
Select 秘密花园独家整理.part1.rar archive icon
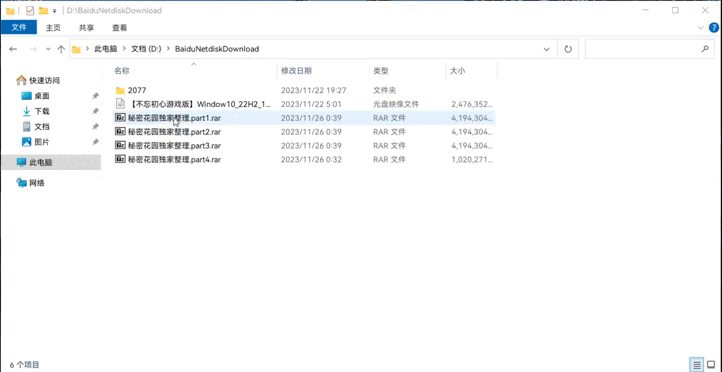[x=120, y=118]
